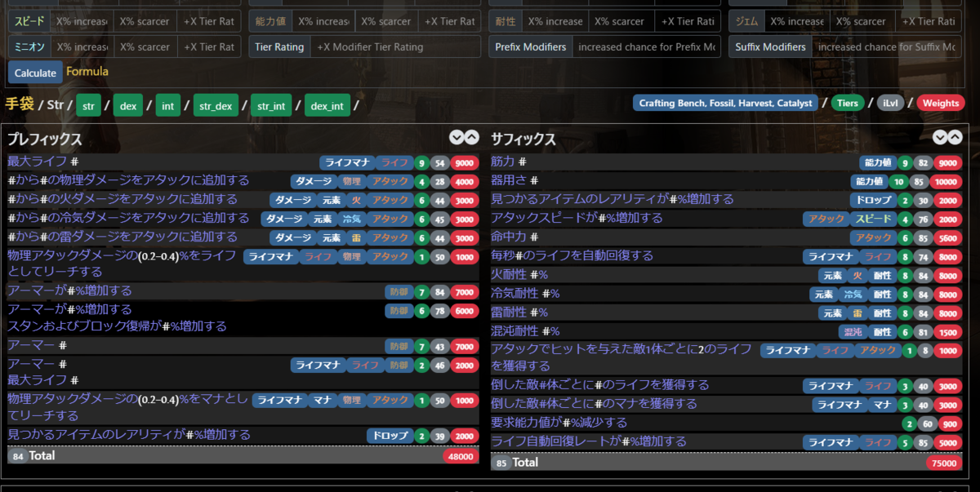
Task: Click the Calculate button
Action: 34,73
